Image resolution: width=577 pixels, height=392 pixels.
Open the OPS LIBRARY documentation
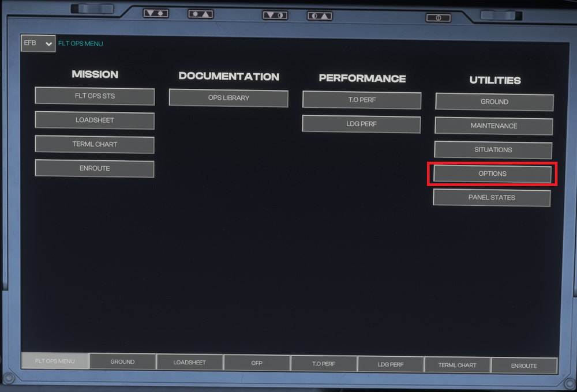(x=228, y=98)
